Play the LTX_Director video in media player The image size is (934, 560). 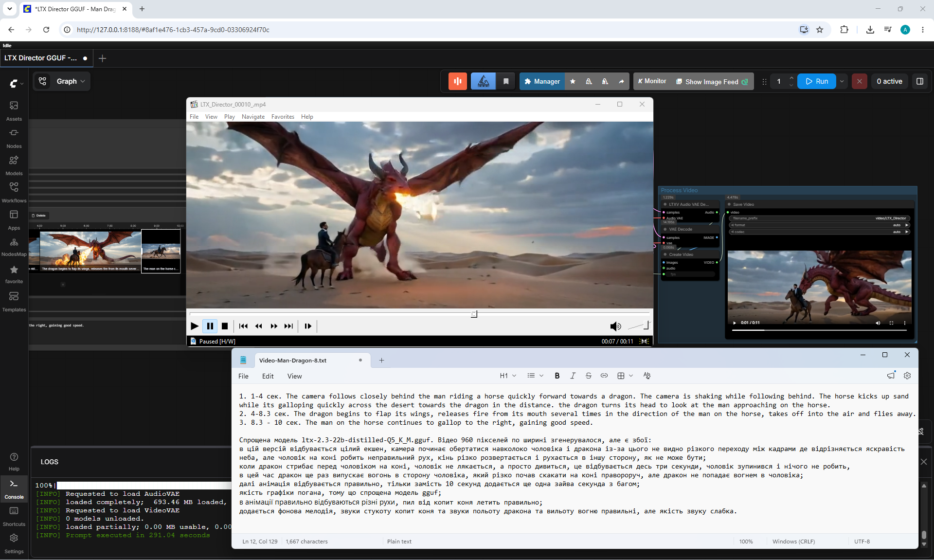tap(195, 326)
